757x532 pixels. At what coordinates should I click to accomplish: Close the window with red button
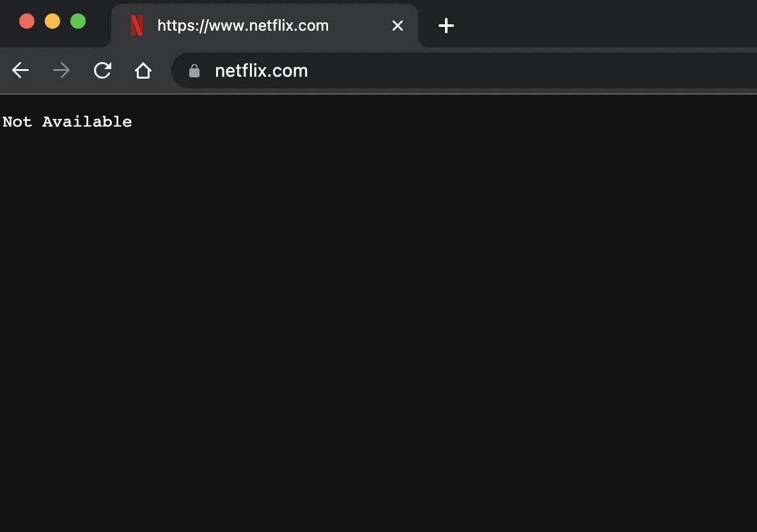[27, 21]
